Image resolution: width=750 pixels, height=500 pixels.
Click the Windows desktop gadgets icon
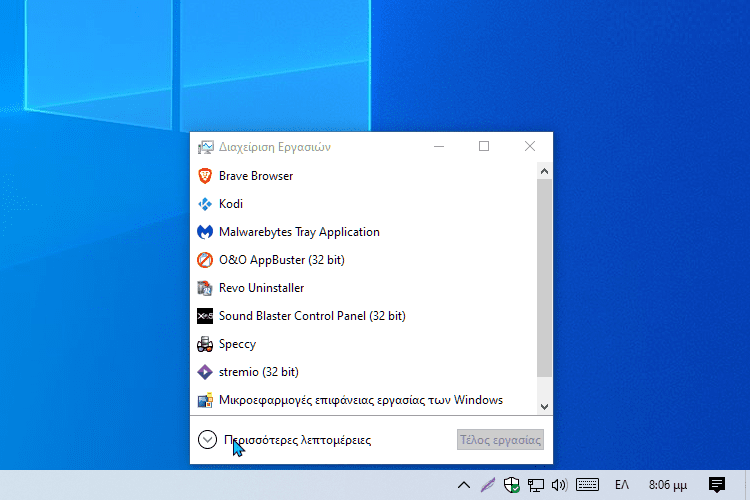point(205,400)
